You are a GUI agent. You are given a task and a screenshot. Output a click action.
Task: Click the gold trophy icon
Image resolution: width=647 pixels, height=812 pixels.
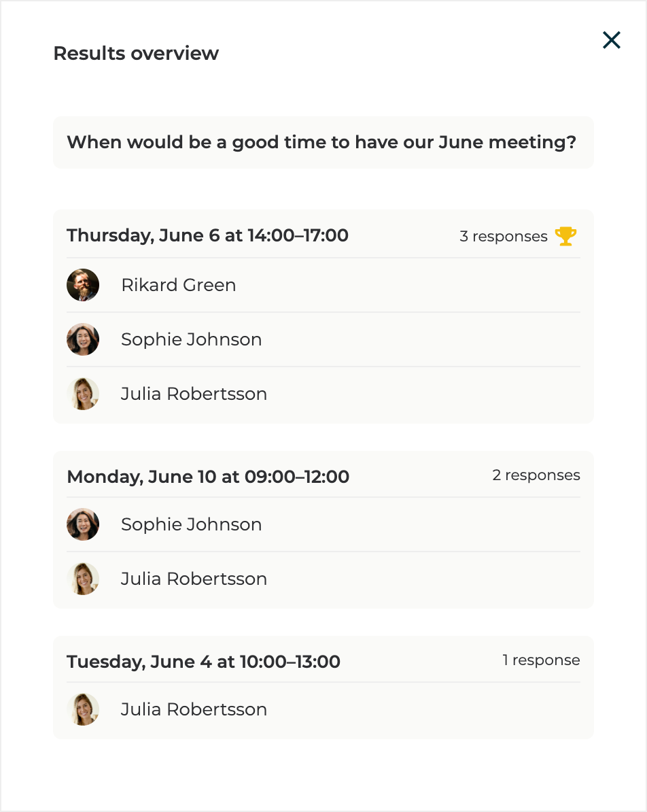coord(565,236)
